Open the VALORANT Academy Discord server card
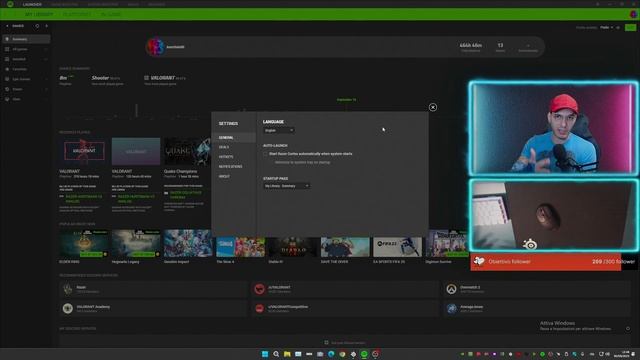Image resolution: width=640 pixels, height=360 pixels. (153, 308)
